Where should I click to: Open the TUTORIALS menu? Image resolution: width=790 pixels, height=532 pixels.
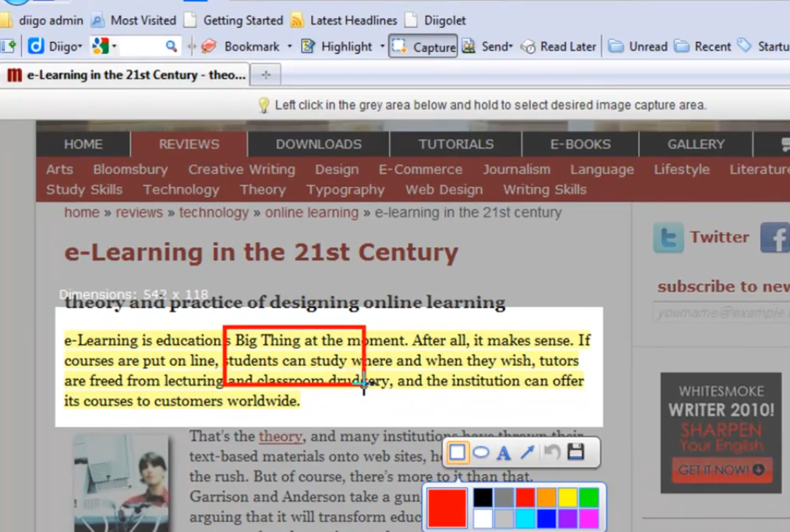tap(456, 144)
